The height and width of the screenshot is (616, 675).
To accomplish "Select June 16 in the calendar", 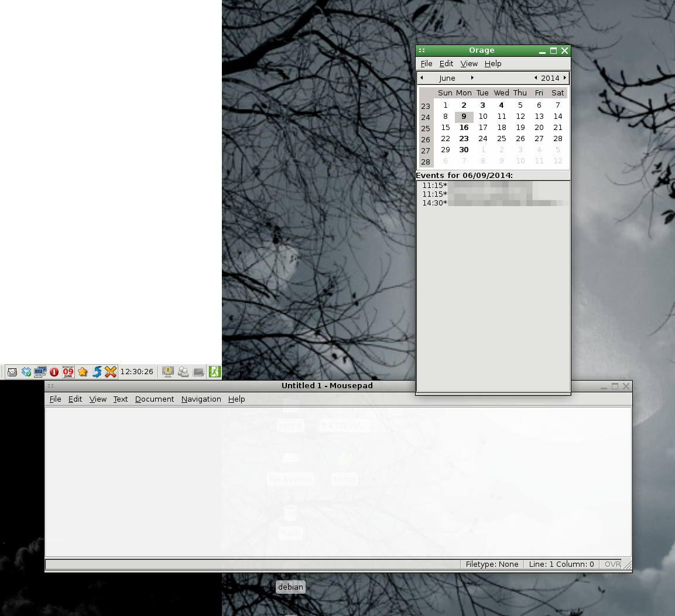I will [464, 128].
